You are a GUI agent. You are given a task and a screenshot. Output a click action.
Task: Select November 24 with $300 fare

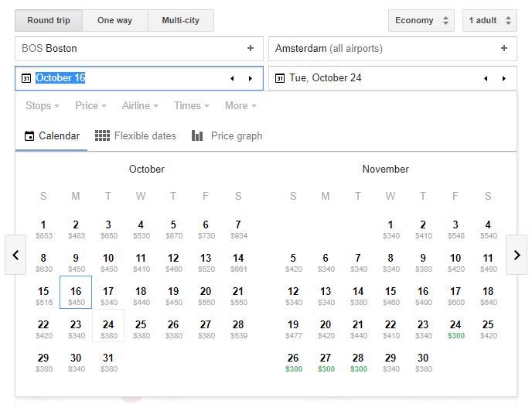455,329
